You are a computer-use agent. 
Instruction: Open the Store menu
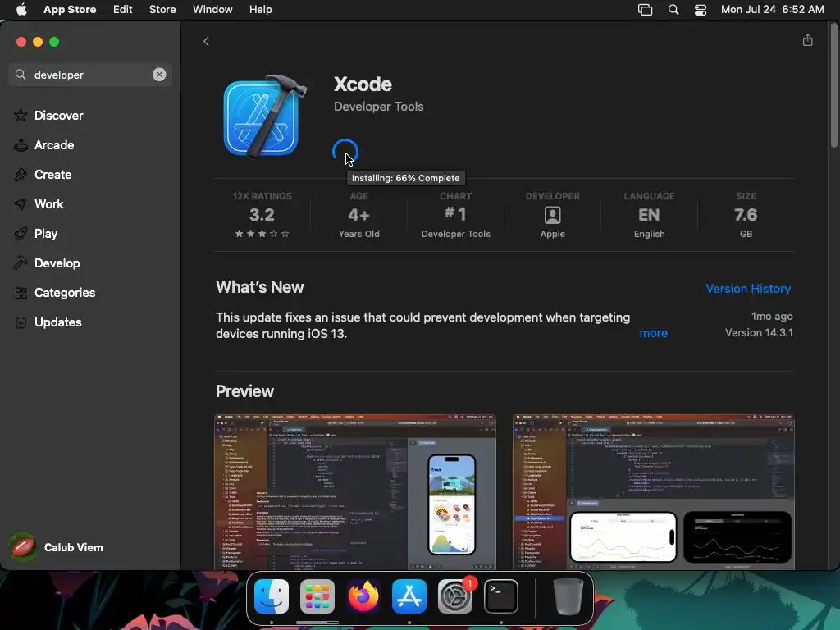(x=162, y=10)
